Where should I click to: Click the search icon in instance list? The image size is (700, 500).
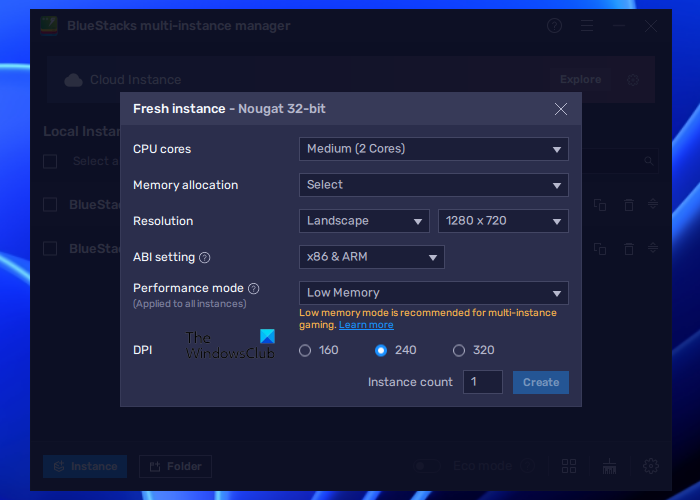click(649, 161)
